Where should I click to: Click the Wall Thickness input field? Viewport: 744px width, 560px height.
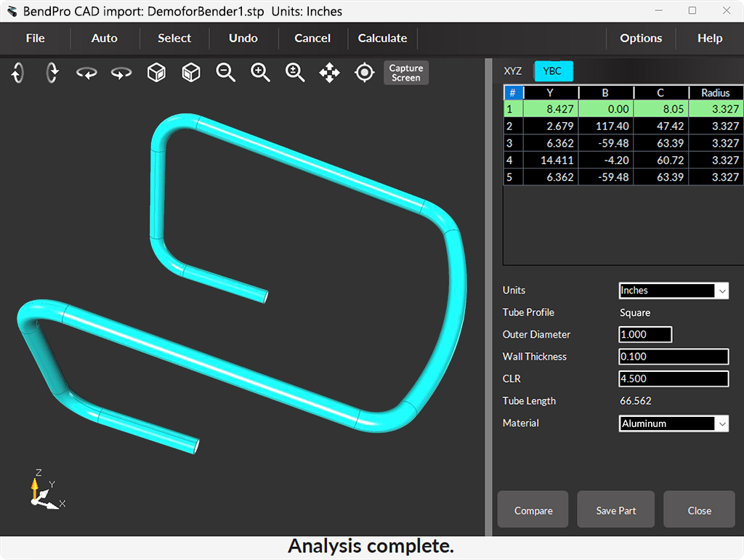point(674,357)
